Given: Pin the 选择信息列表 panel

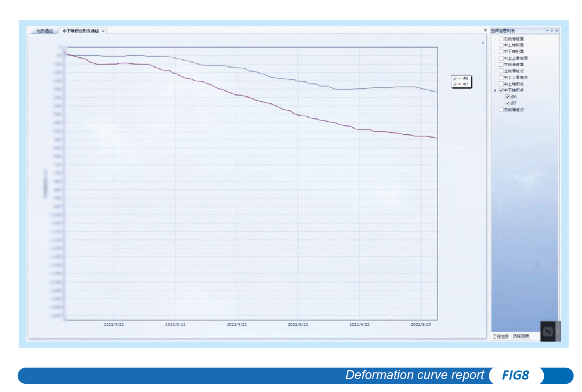Looking at the screenshot, I should click(x=552, y=31).
